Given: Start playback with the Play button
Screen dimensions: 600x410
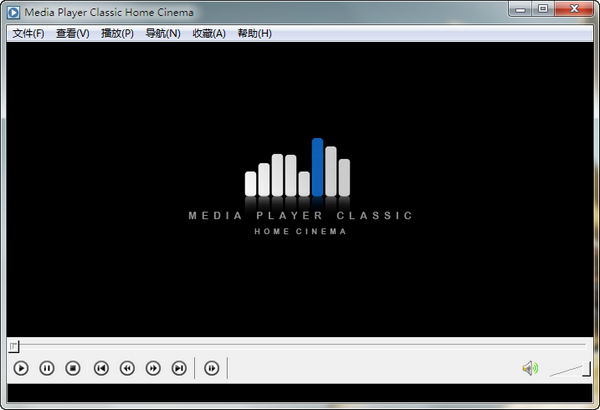Looking at the screenshot, I should [21, 368].
